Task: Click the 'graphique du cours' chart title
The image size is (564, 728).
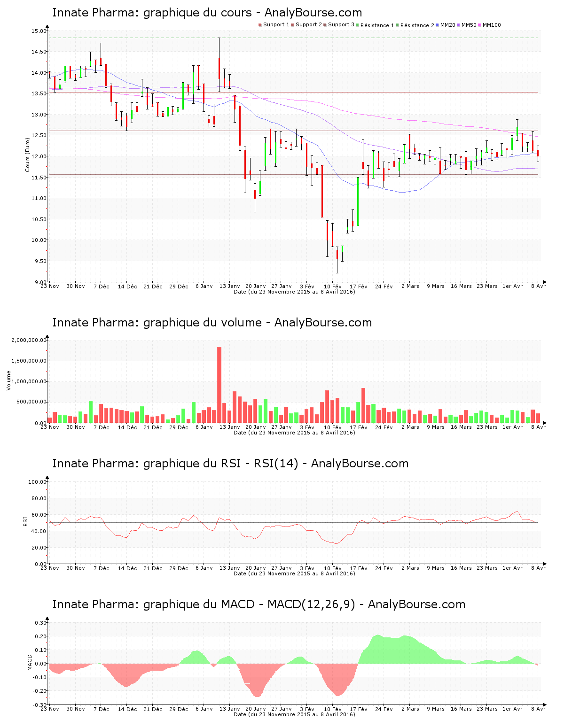Action: [207, 13]
